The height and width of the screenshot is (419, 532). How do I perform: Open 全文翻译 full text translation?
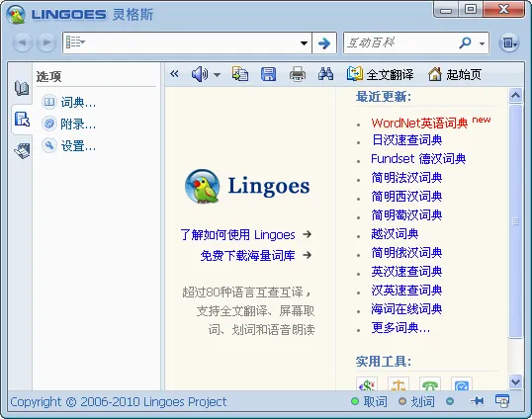380,74
